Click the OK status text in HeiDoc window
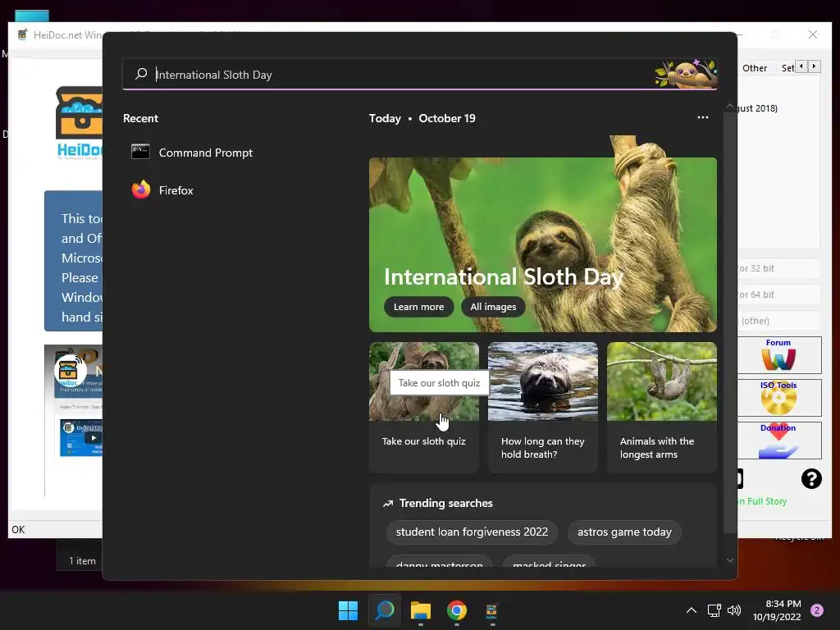 coord(18,530)
